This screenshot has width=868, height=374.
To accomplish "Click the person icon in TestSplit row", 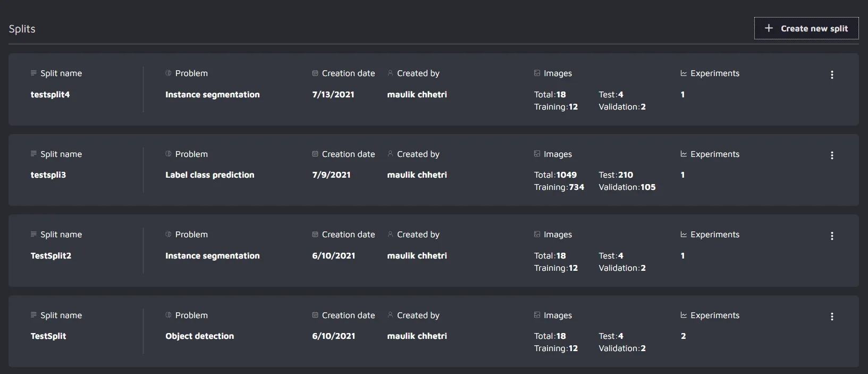I will [390, 315].
